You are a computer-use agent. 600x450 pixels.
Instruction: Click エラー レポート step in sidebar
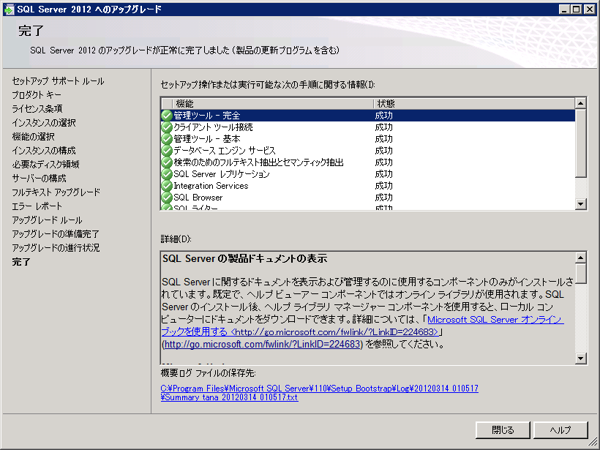click(x=37, y=206)
